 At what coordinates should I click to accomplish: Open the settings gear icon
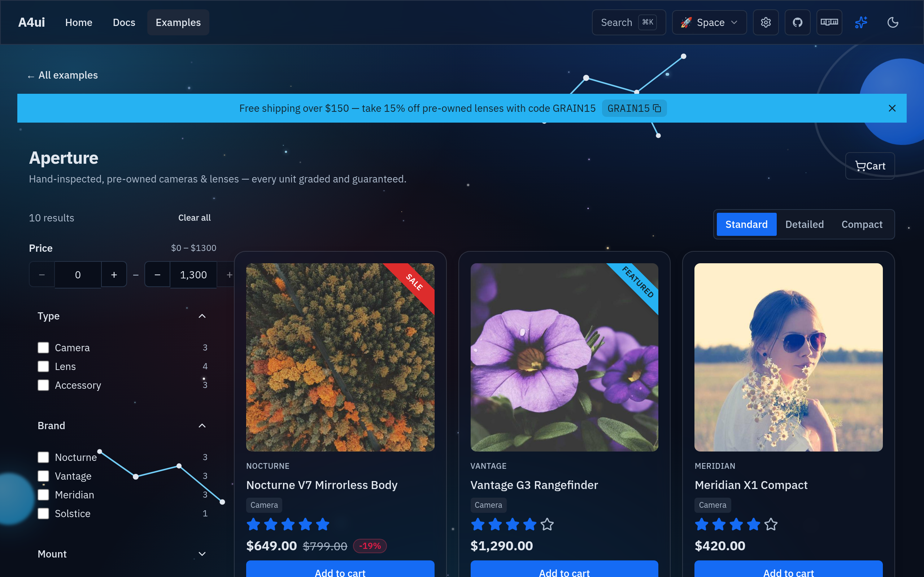coord(766,22)
